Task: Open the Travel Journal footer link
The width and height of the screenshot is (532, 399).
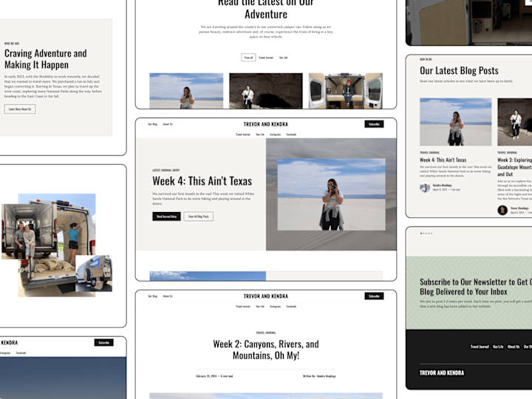Action: click(480, 347)
